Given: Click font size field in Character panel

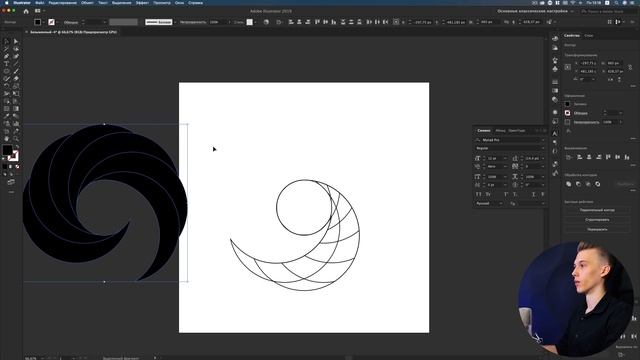Looking at the screenshot, I should click(x=496, y=158).
